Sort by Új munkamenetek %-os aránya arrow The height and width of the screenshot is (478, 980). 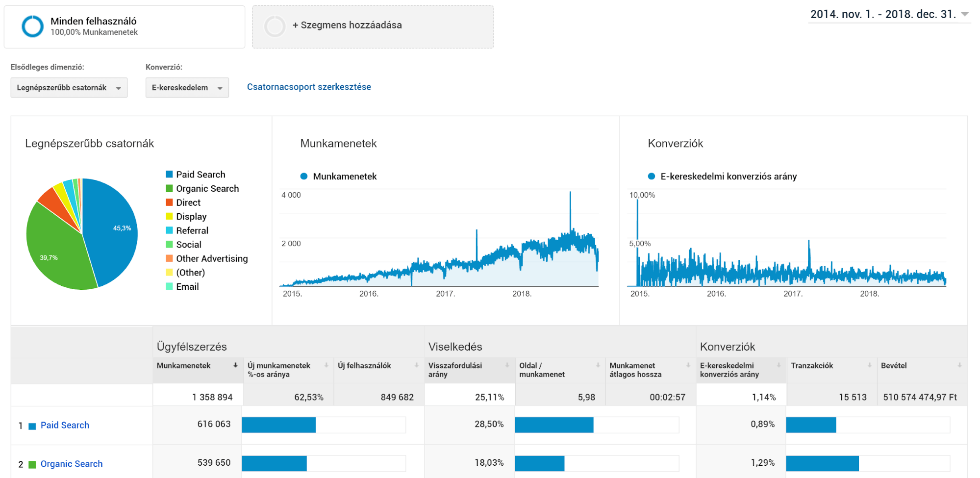click(x=326, y=365)
